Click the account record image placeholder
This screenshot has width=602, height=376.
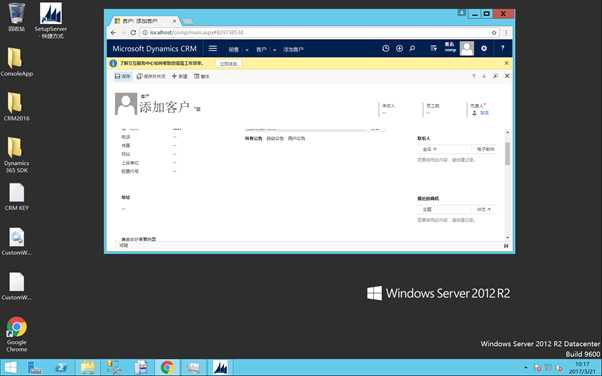pos(126,104)
